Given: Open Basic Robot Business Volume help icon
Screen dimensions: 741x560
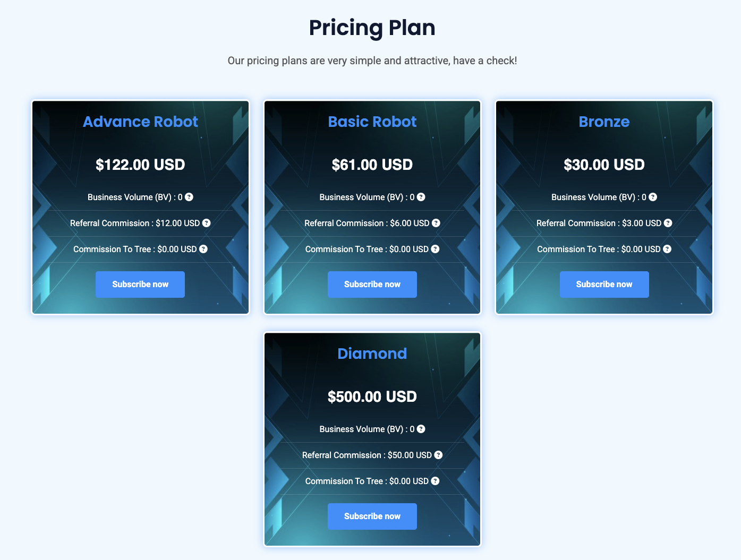Looking at the screenshot, I should point(421,197).
